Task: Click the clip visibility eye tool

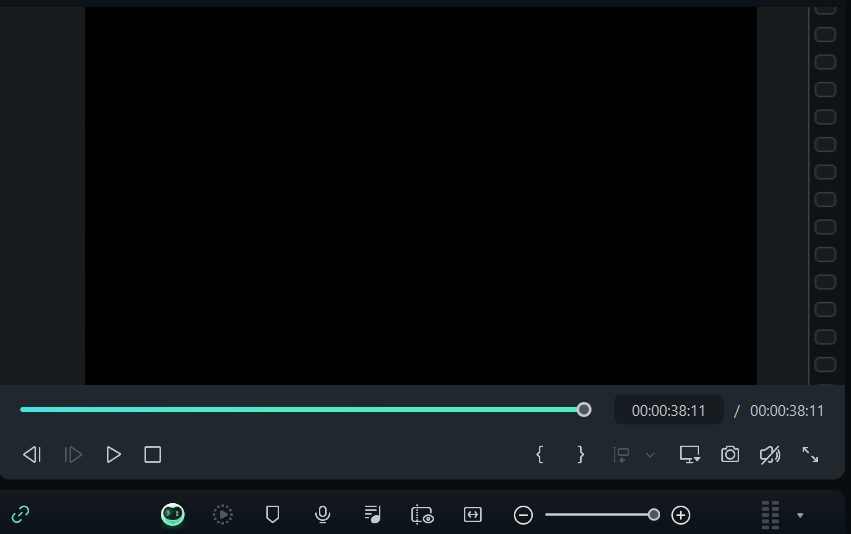Action: click(422, 514)
